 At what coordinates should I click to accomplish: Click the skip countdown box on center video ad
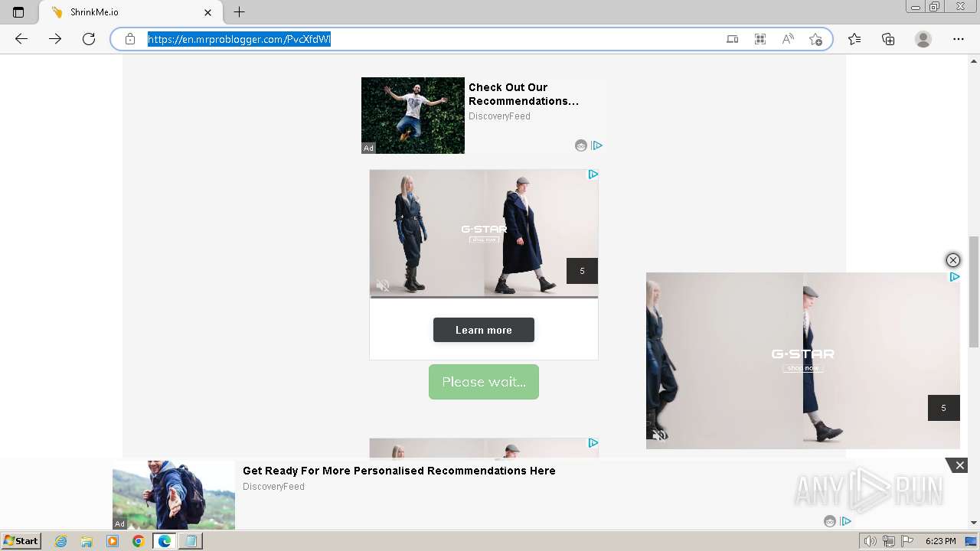click(582, 271)
